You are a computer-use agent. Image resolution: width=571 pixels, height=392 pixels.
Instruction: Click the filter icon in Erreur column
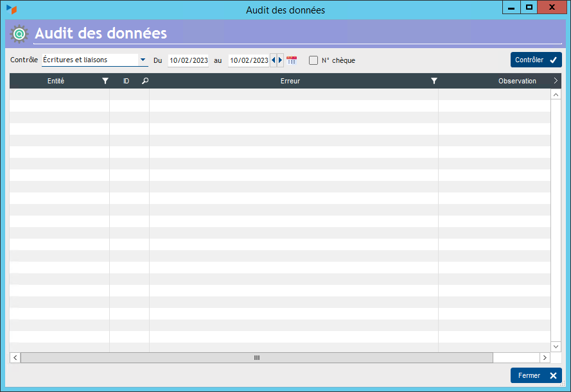pos(434,81)
